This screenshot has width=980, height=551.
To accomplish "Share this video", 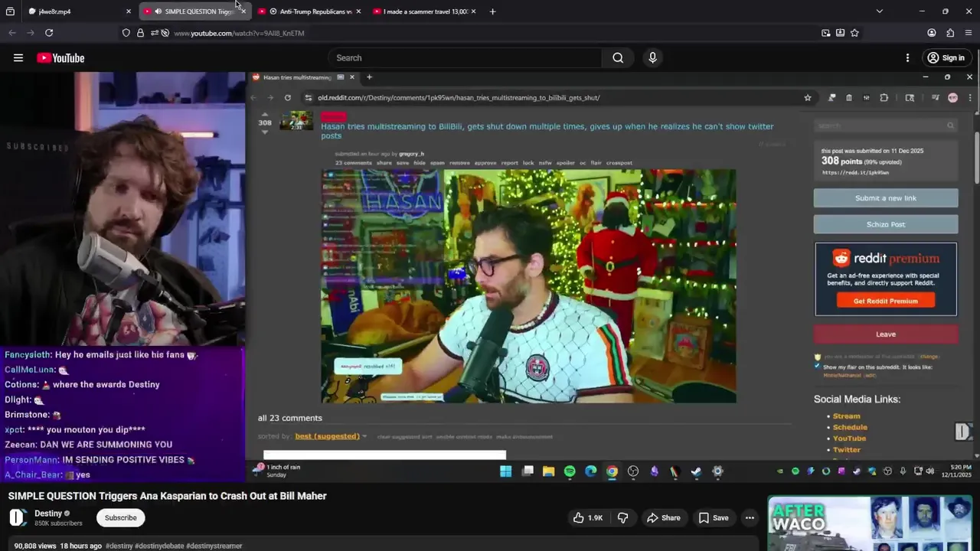I will tap(663, 518).
